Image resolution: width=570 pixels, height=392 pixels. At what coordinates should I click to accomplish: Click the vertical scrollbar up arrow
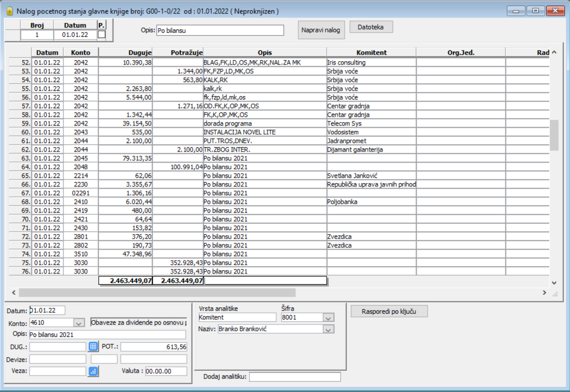pos(554,52)
